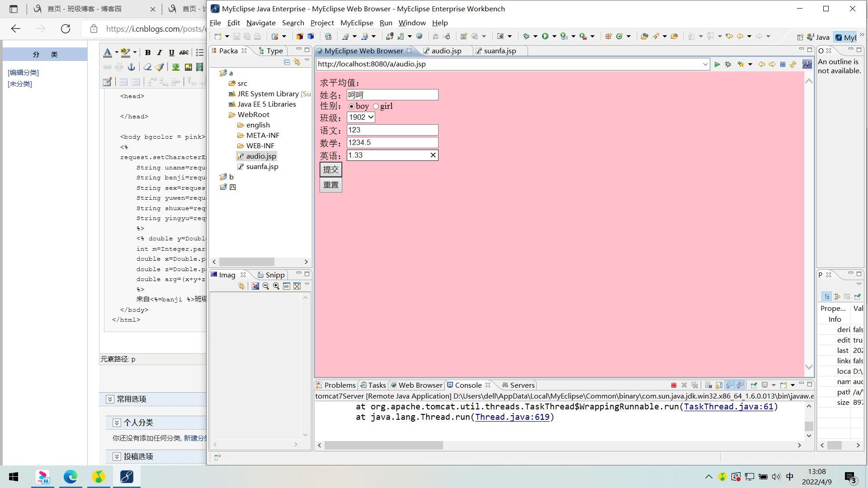The width and height of the screenshot is (868, 488).
Task: Select the girl radio button
Action: [x=376, y=107]
